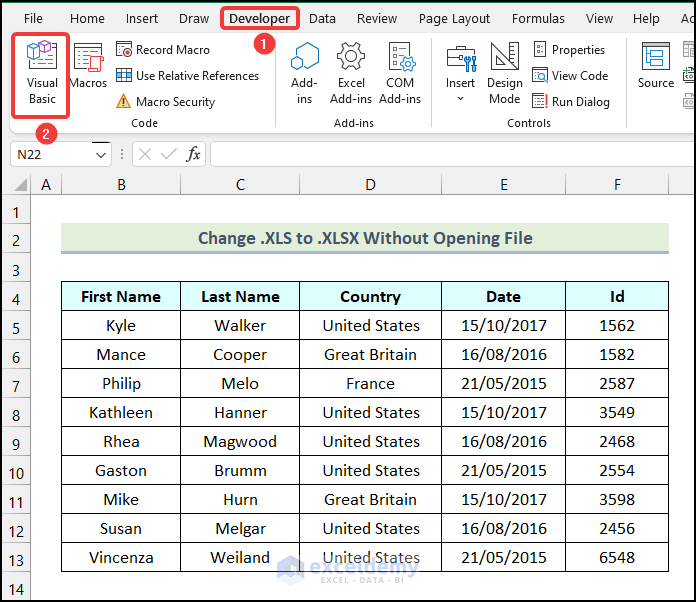The image size is (696, 602).
Task: Click the Insert Function fx button
Action: pyautogui.click(x=193, y=154)
